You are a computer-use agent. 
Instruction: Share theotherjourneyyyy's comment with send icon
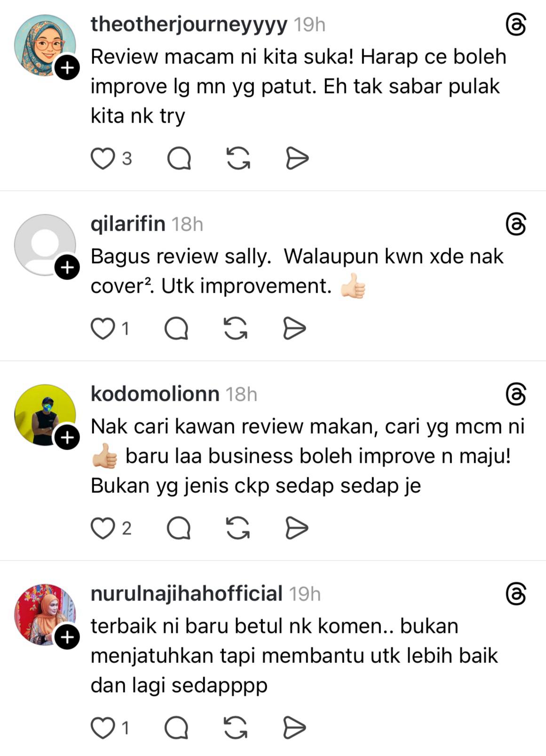[x=297, y=158]
